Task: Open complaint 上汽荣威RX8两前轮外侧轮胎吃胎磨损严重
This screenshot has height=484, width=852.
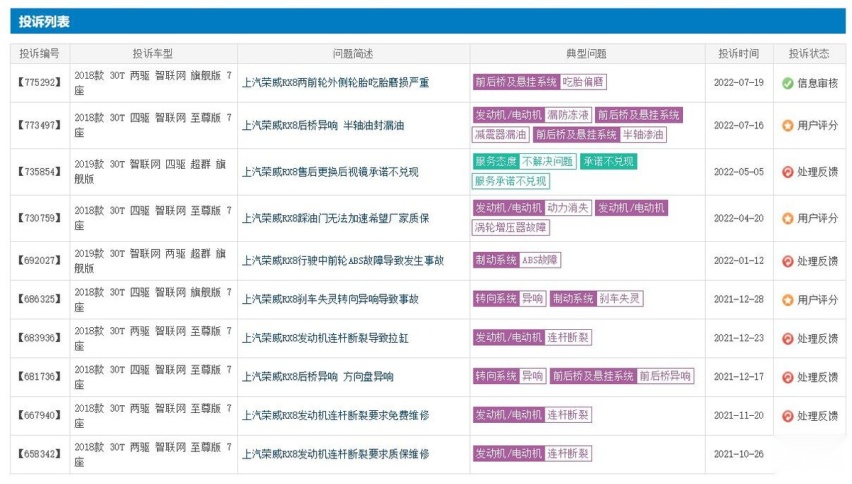Action: click(x=335, y=83)
